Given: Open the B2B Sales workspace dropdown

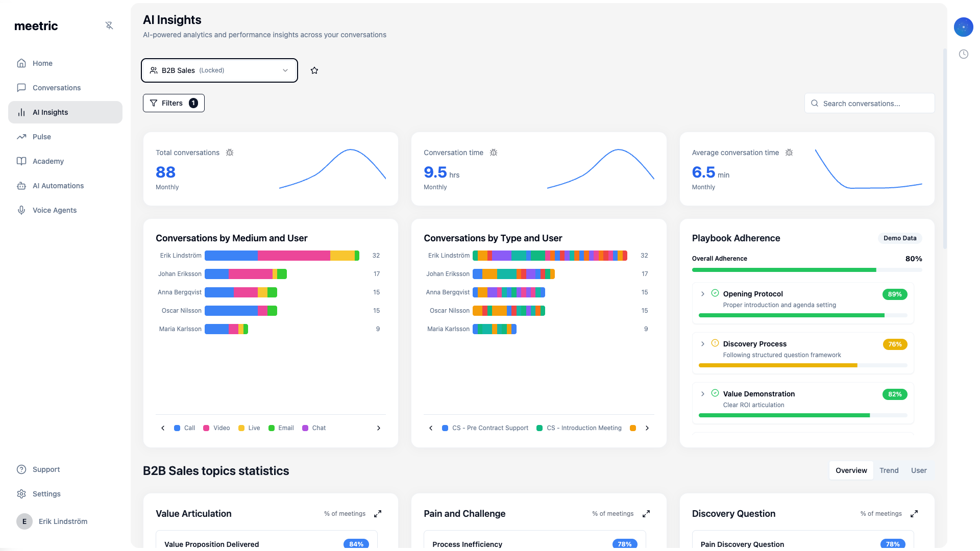Looking at the screenshot, I should pyautogui.click(x=219, y=70).
